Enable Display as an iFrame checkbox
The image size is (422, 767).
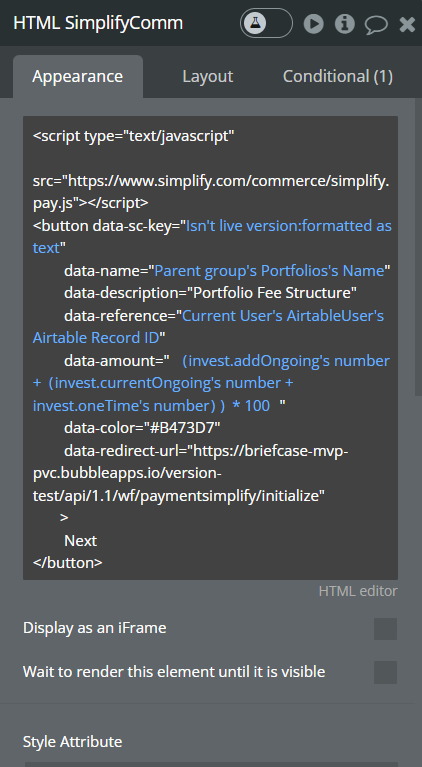[x=385, y=629]
